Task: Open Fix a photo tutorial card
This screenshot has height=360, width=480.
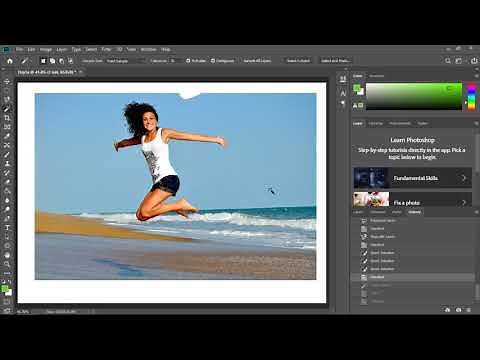Action: pyautogui.click(x=412, y=200)
